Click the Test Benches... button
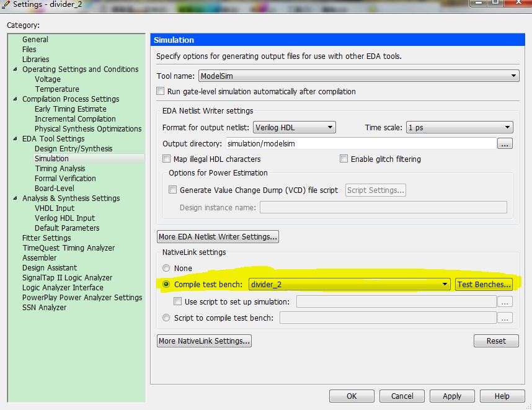This screenshot has height=410, width=532. coord(484,284)
